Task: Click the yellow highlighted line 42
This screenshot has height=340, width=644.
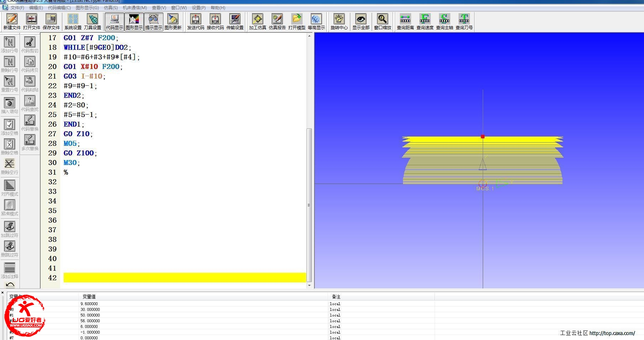Action: click(x=185, y=278)
